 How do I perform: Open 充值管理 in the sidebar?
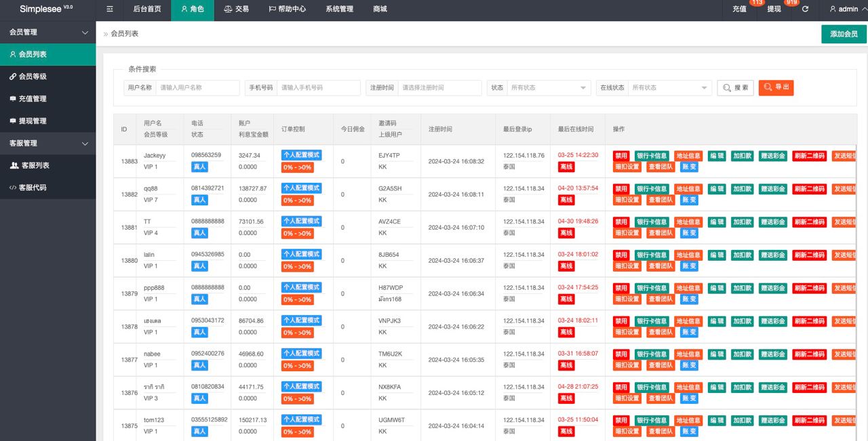(33, 99)
